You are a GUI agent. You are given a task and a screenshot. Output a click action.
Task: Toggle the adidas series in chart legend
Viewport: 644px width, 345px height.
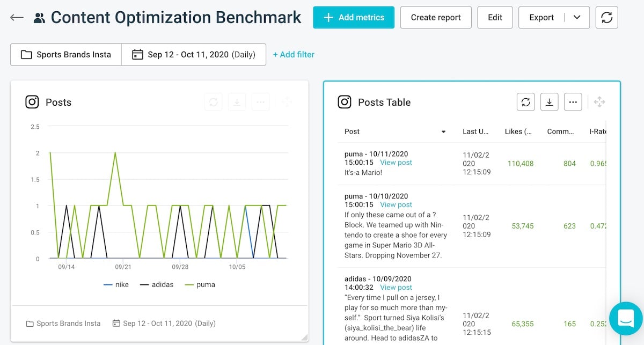pyautogui.click(x=157, y=284)
